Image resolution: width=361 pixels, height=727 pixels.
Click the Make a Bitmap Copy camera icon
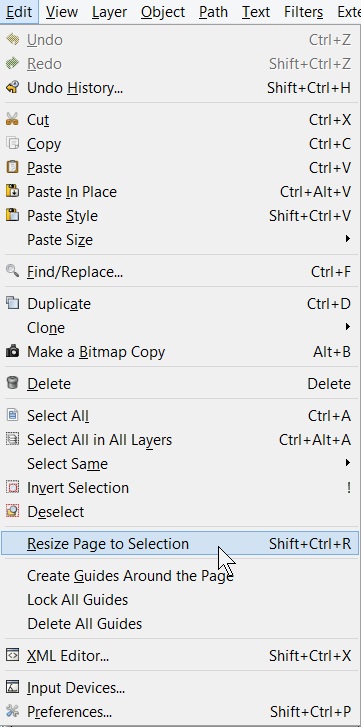(x=12, y=351)
